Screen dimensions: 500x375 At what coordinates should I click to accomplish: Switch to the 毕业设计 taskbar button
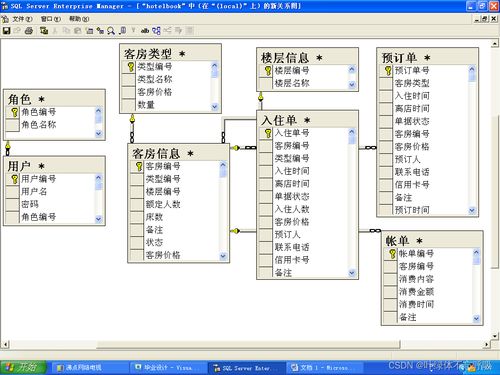point(168,368)
